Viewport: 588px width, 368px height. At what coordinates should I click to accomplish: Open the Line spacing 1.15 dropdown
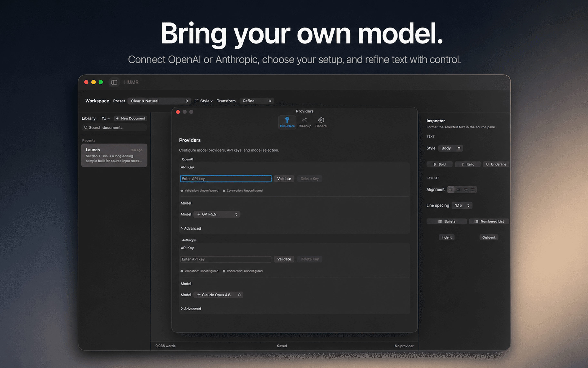tap(462, 206)
